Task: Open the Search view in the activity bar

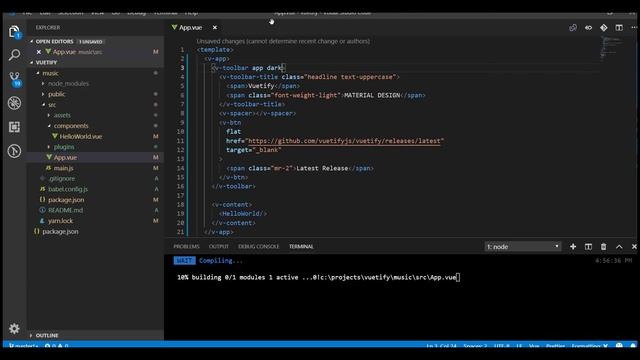Action: (14, 55)
